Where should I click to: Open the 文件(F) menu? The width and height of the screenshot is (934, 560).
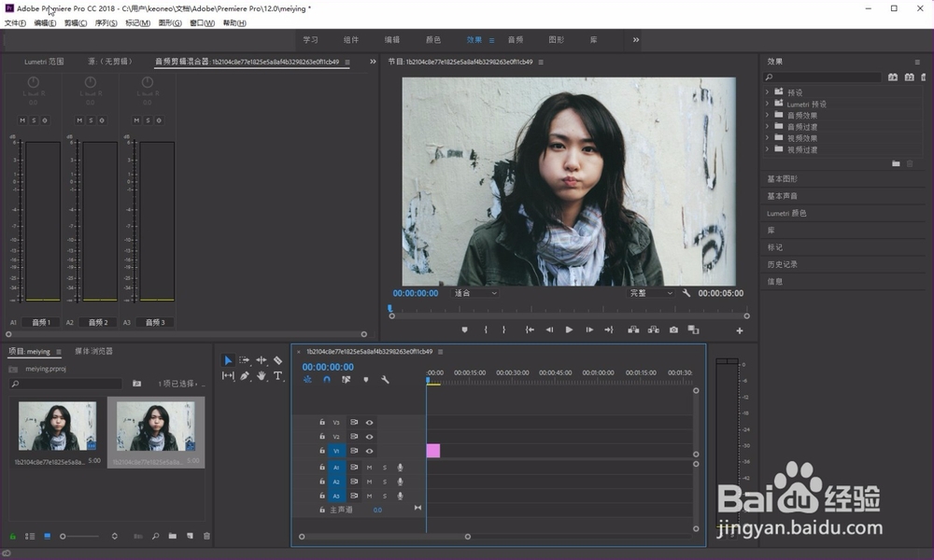point(16,23)
